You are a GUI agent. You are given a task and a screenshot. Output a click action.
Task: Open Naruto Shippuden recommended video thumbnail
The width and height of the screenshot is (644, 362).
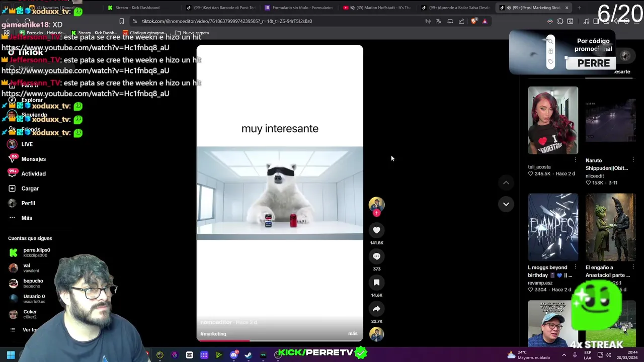tap(610, 120)
